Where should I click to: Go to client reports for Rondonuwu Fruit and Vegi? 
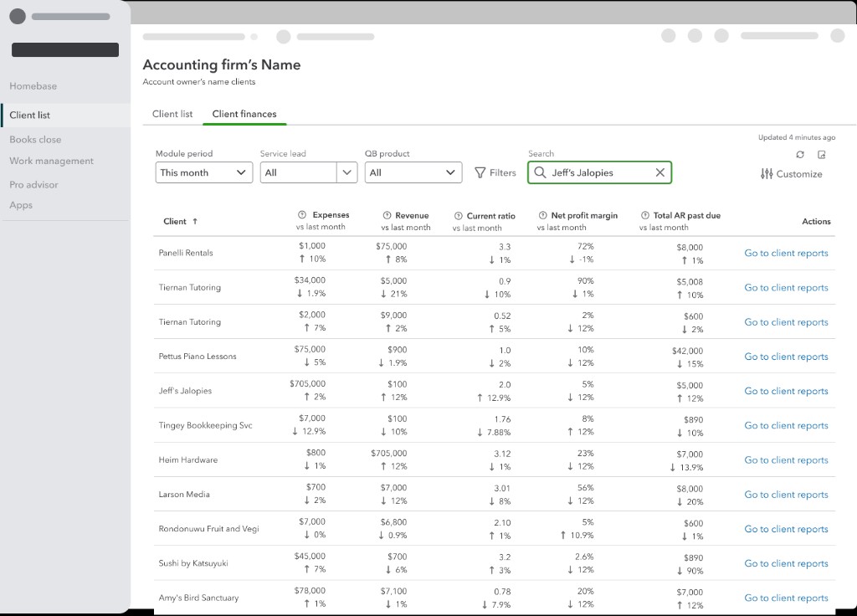786,529
